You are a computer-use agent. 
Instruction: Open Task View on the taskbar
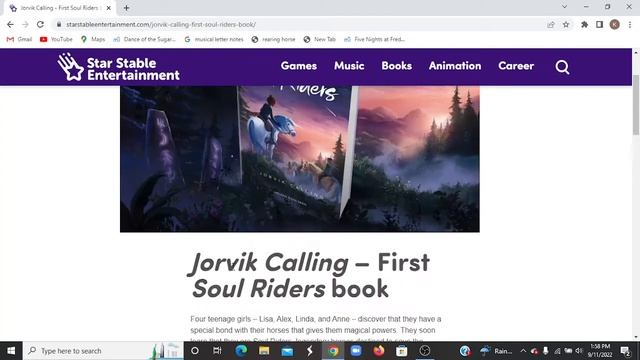(x=217, y=351)
